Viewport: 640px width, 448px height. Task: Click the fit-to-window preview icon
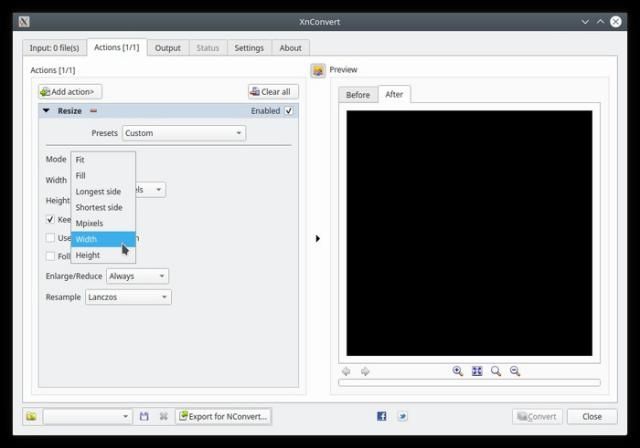[477, 371]
